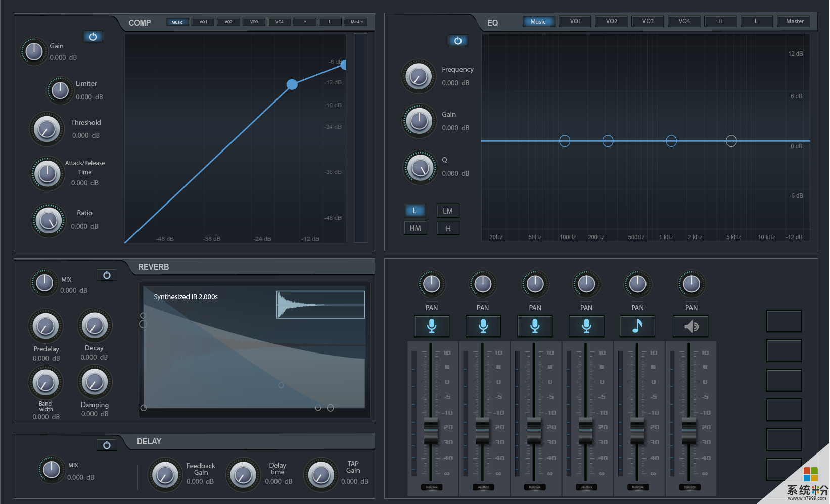Toggle the REVERB power button

tap(107, 275)
